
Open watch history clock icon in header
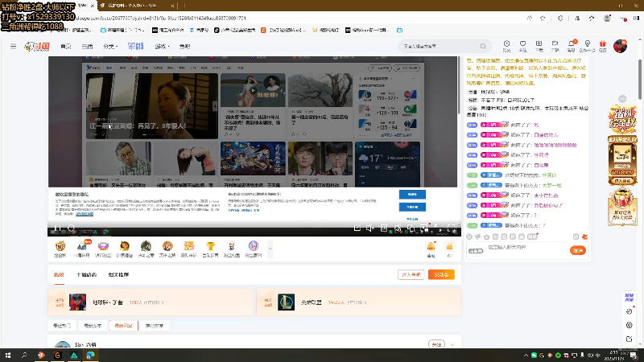tap(507, 46)
